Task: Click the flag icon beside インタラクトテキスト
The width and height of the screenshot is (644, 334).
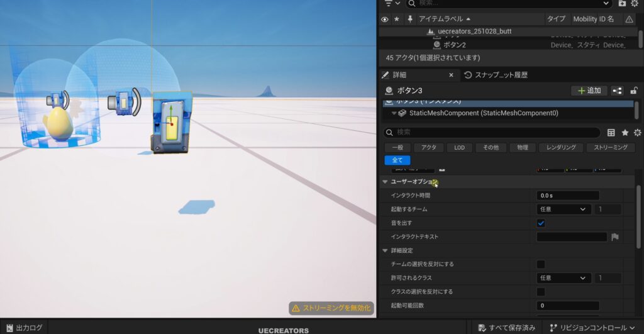Action: [615, 237]
